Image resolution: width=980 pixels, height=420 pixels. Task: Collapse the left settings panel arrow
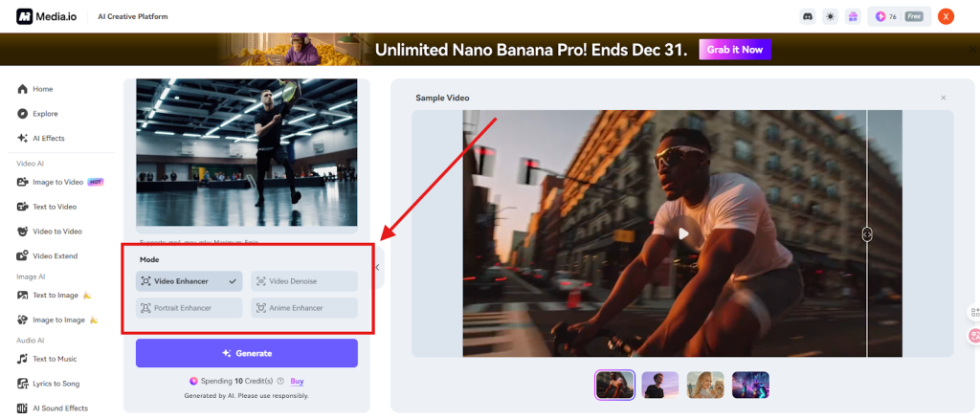click(377, 268)
